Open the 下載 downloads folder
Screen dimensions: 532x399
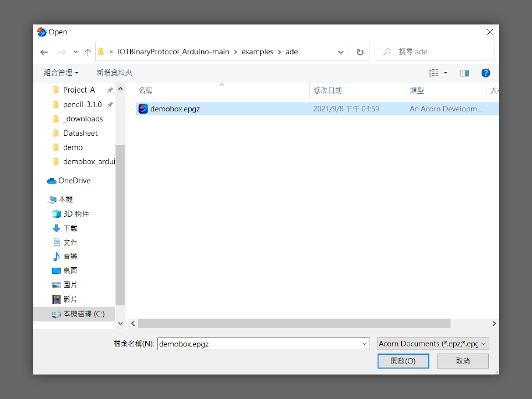tap(70, 228)
